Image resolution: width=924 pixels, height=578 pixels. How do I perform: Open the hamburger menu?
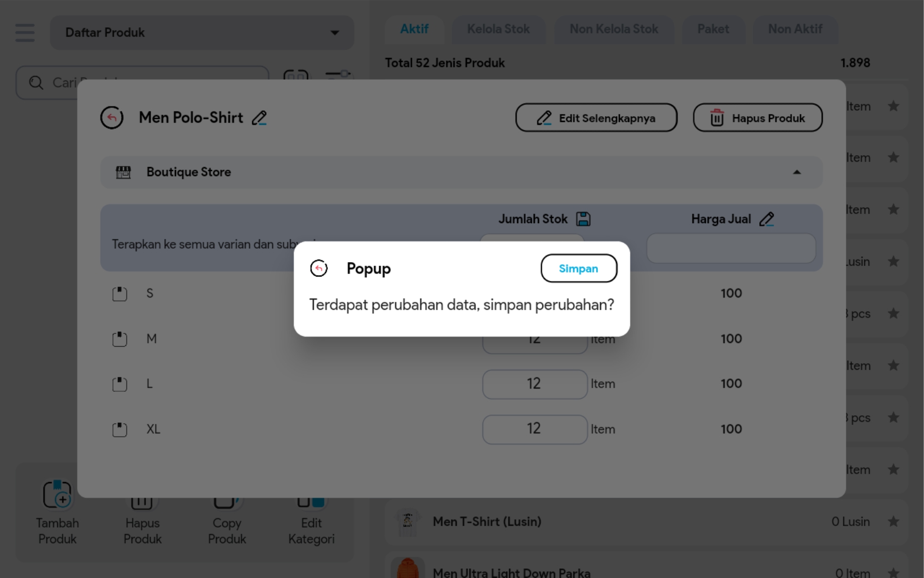pyautogui.click(x=25, y=33)
